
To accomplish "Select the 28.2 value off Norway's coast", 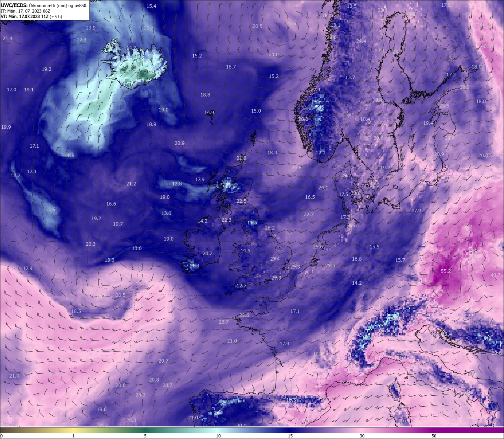I will (x=303, y=119).
